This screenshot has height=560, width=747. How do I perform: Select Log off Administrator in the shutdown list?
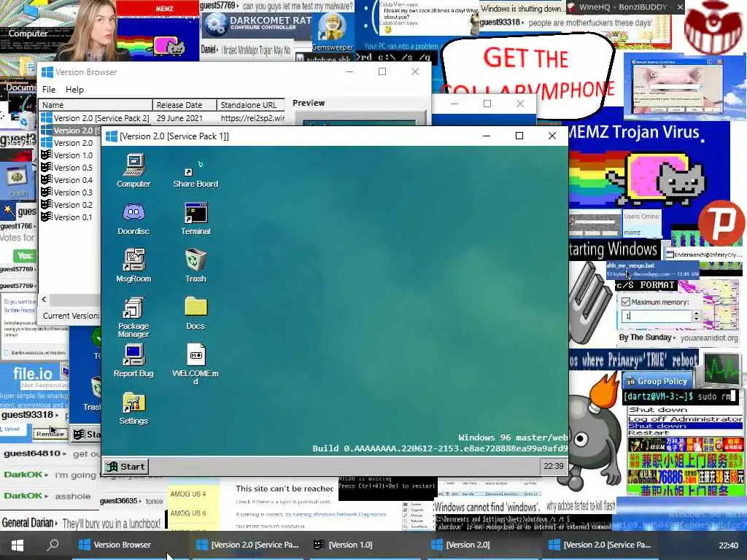click(684, 419)
